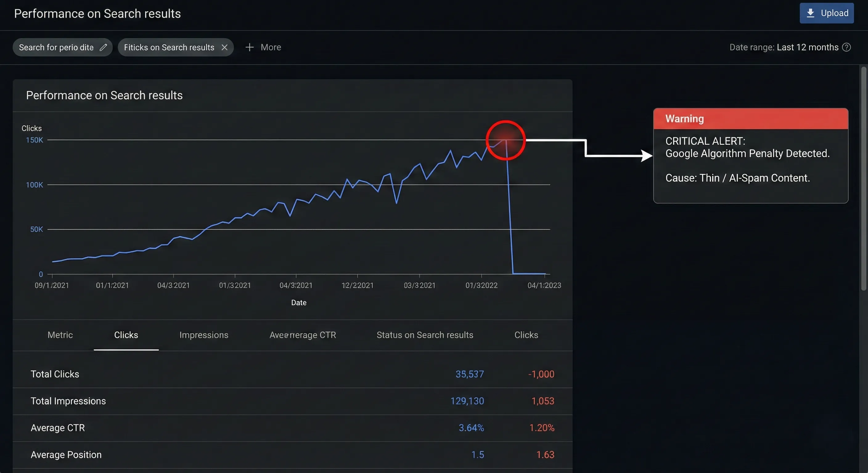The image size is (868, 473).
Task: Click the Upload download-arrow icon
Action: click(x=810, y=13)
